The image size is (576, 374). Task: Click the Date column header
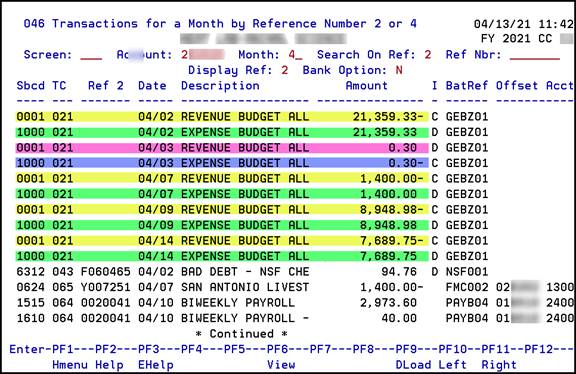[152, 86]
